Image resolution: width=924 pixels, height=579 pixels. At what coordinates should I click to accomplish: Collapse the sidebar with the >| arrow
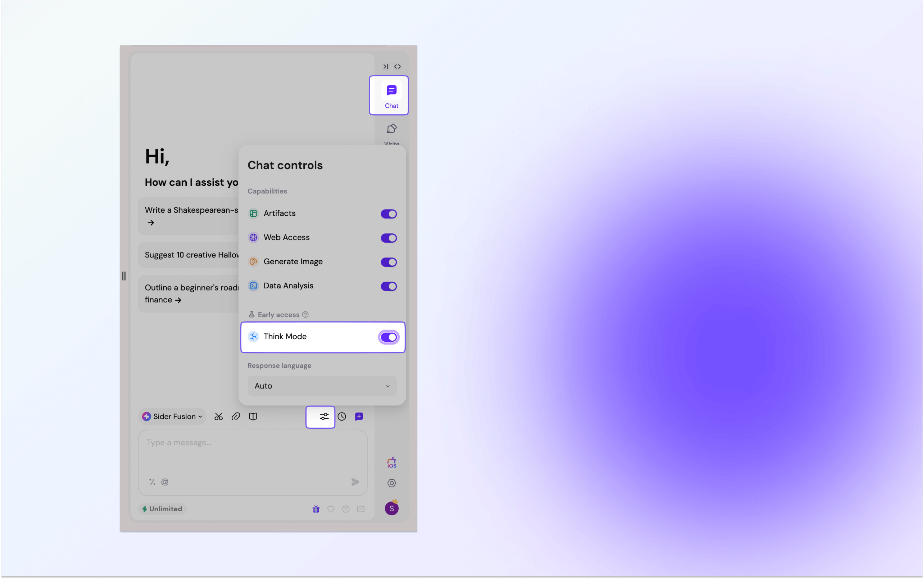(x=385, y=66)
